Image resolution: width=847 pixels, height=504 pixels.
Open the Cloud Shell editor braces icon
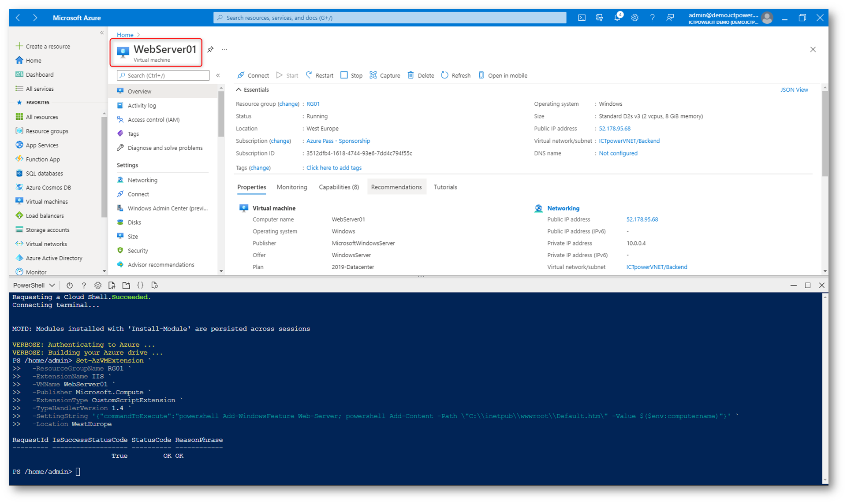click(x=140, y=285)
